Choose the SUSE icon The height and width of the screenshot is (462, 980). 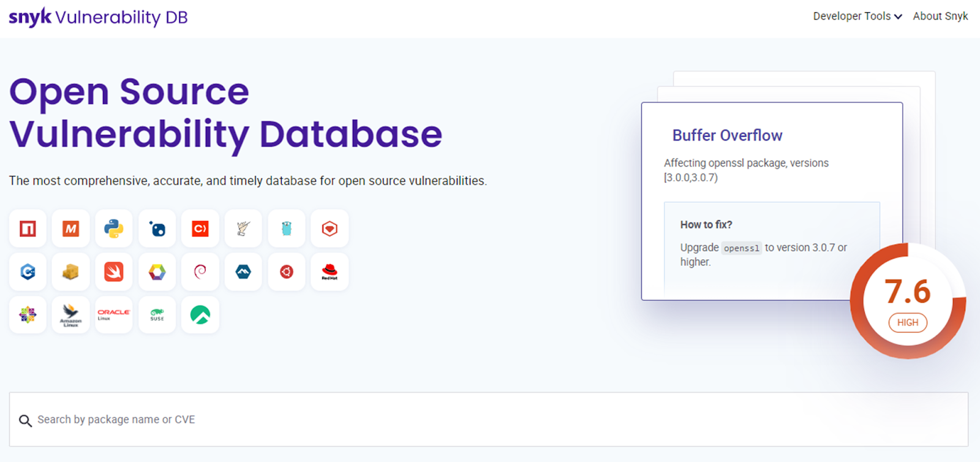(157, 315)
